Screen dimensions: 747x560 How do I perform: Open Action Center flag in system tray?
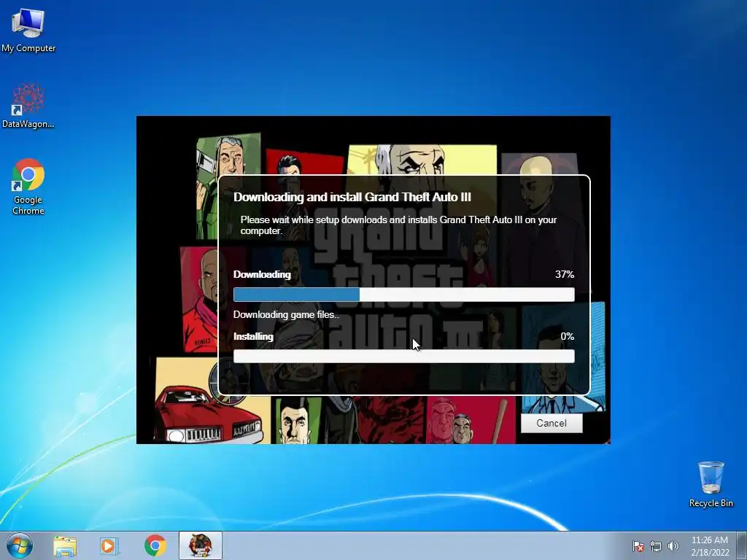[x=638, y=546]
